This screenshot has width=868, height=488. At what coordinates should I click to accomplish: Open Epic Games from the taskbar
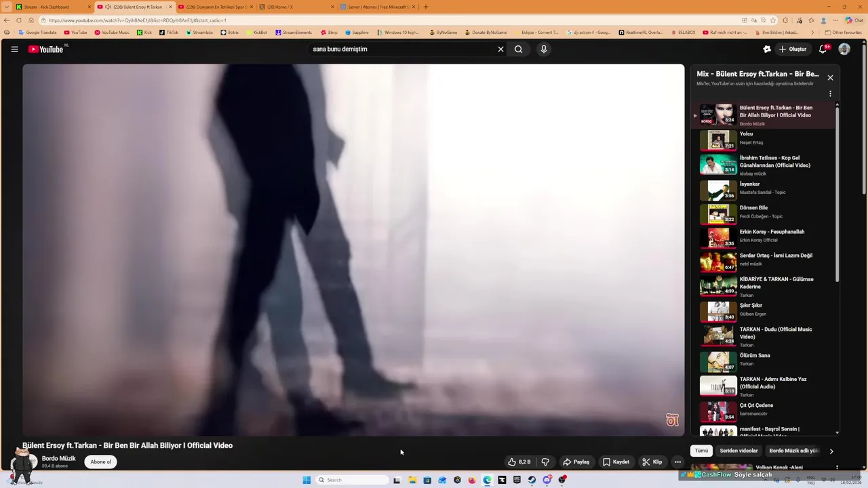[517, 480]
